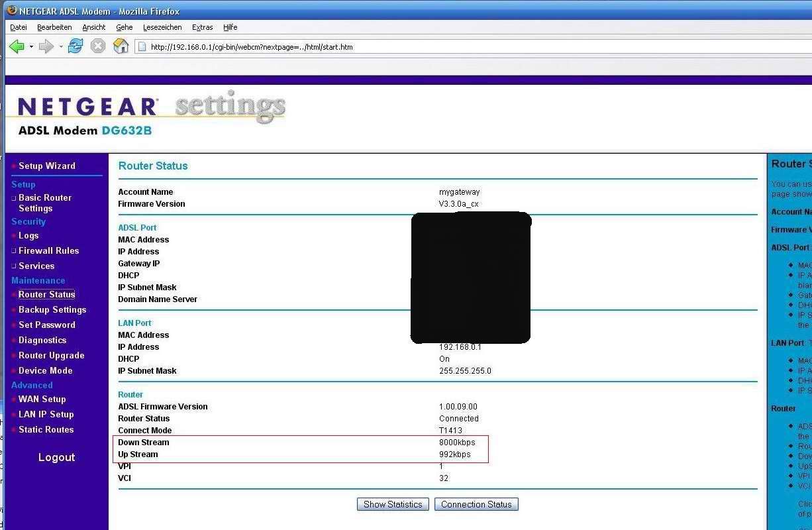Click the NETGEAR logo

[87, 107]
